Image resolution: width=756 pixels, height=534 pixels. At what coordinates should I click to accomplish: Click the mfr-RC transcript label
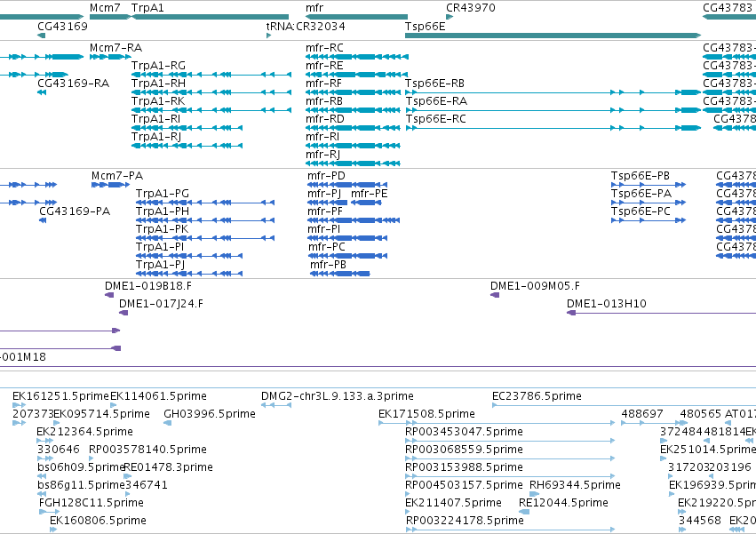[x=324, y=48]
